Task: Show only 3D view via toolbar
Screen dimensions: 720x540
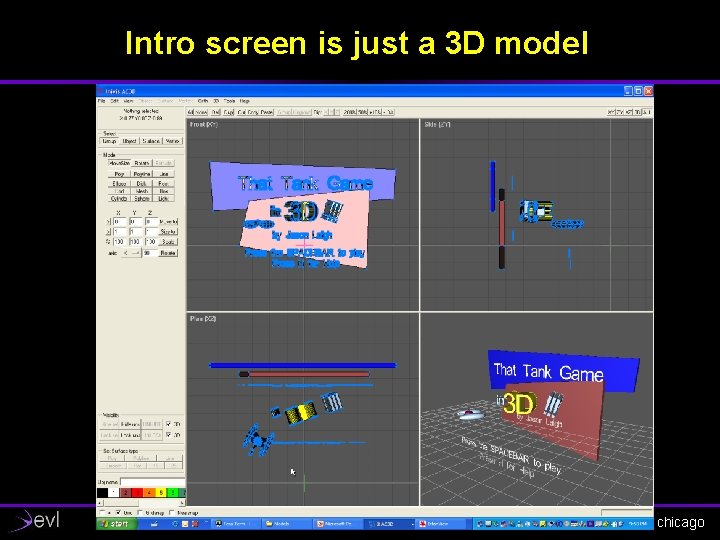Action: coord(638,112)
